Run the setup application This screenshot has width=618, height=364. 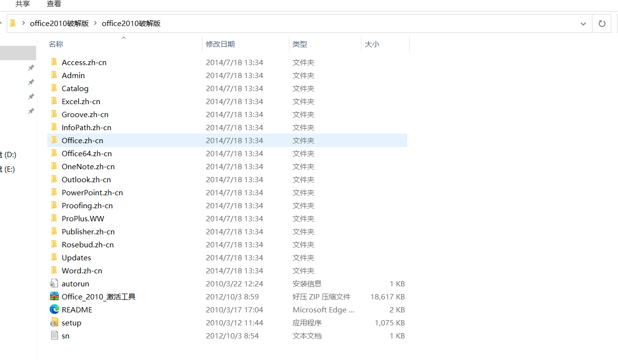click(71, 322)
